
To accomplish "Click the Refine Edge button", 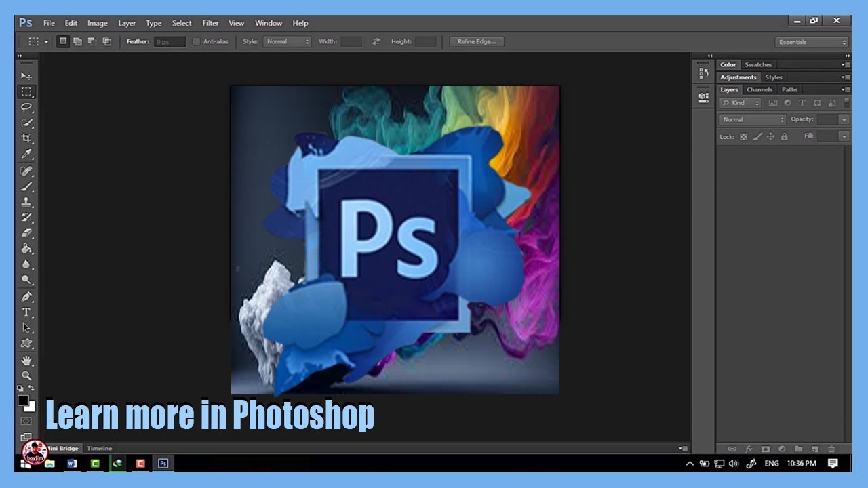I will (476, 41).
